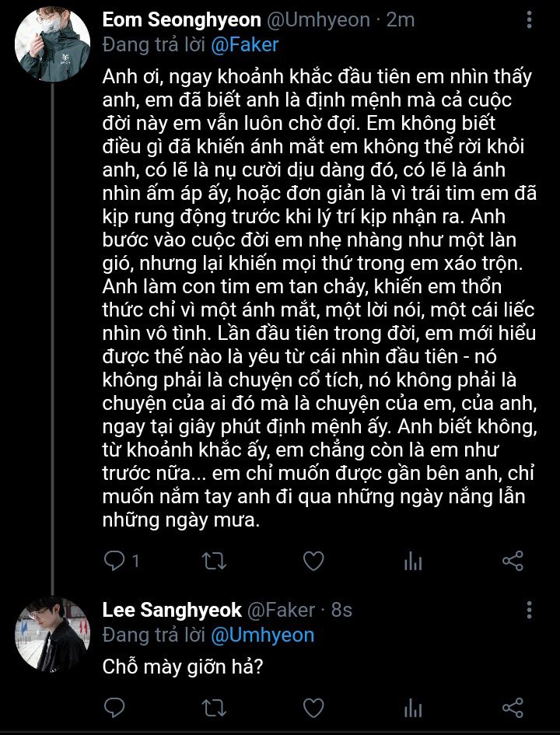The height and width of the screenshot is (735, 560).
Task: Like Eom Seonghyeon's tweet
Action: pyautogui.click(x=313, y=560)
